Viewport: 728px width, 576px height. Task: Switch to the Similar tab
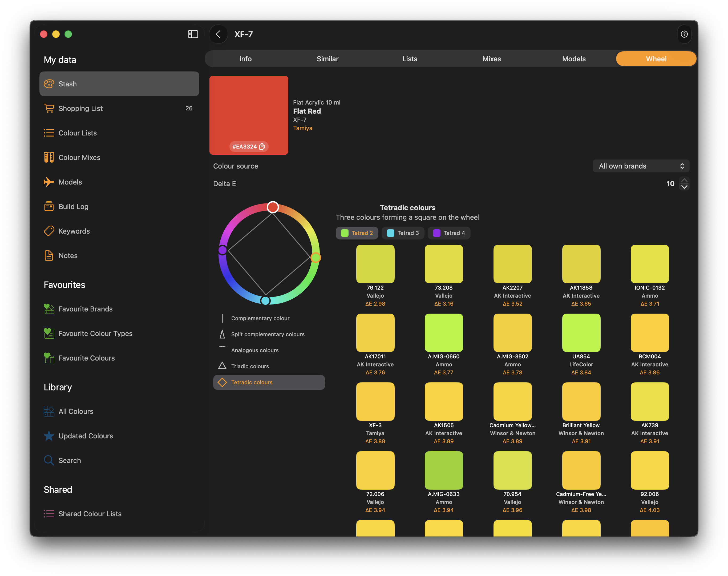(x=327, y=59)
